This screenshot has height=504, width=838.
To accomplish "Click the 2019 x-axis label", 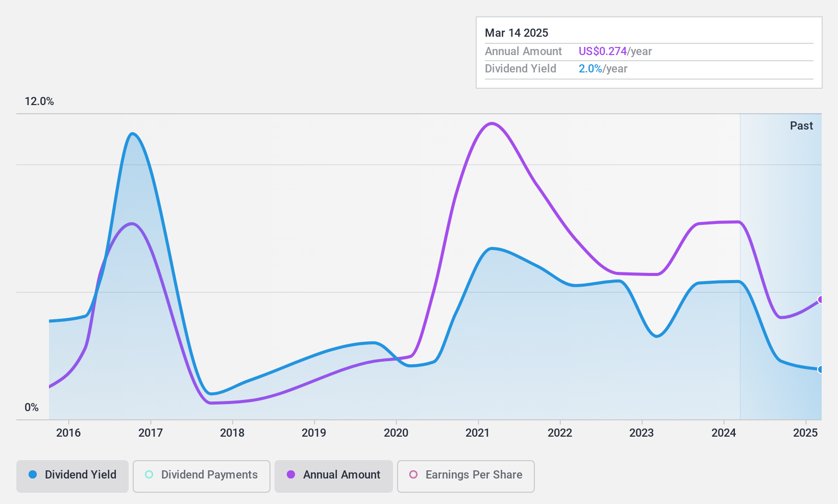I will [314, 433].
